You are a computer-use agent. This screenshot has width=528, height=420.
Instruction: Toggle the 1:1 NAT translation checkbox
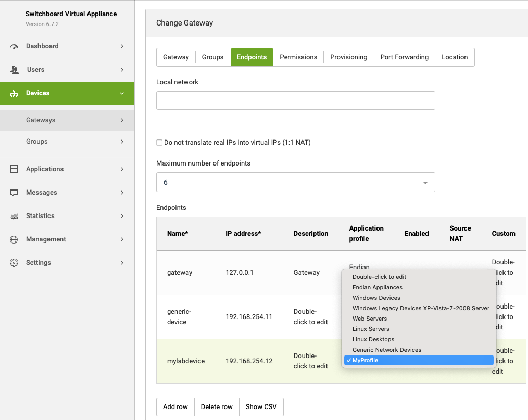[x=159, y=143]
